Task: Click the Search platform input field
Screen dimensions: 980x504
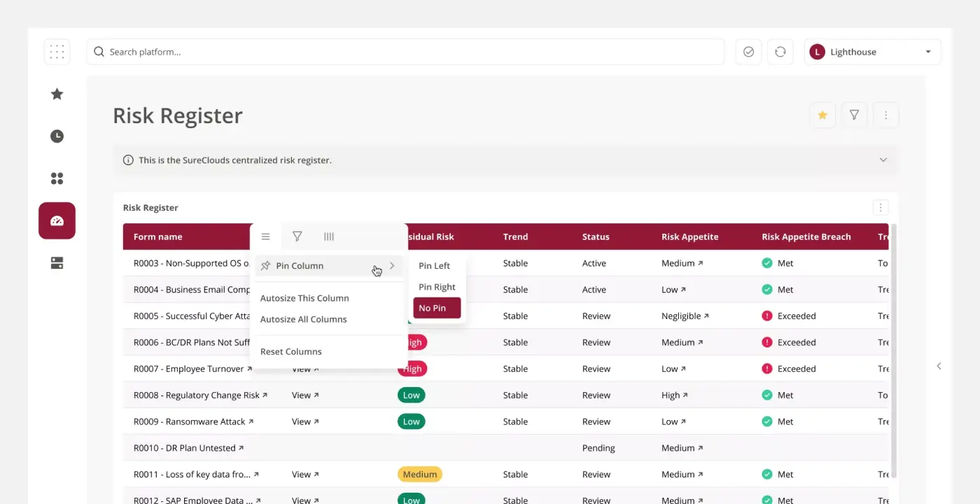Action: 406,52
